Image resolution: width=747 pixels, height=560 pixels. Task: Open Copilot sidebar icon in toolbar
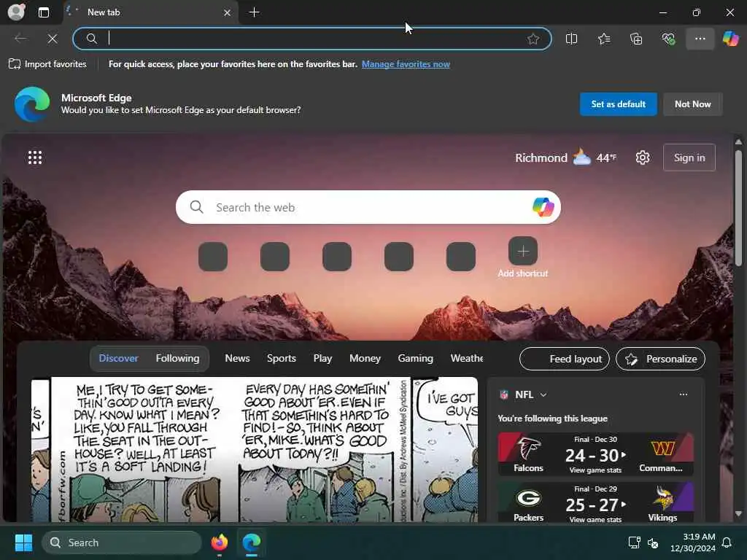click(x=730, y=39)
